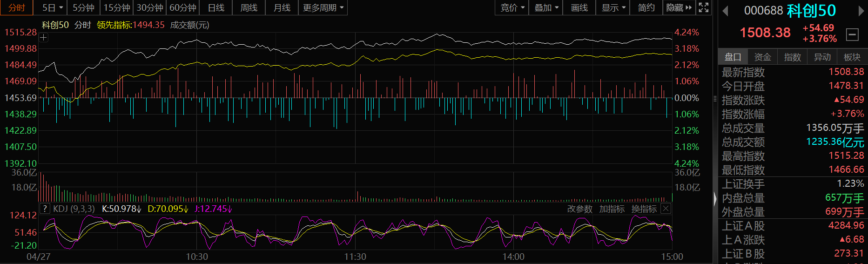Image resolution: width=868 pixels, height=264 pixels.
Task: Click the minus icon beside the price change
Action: [x=852, y=34]
